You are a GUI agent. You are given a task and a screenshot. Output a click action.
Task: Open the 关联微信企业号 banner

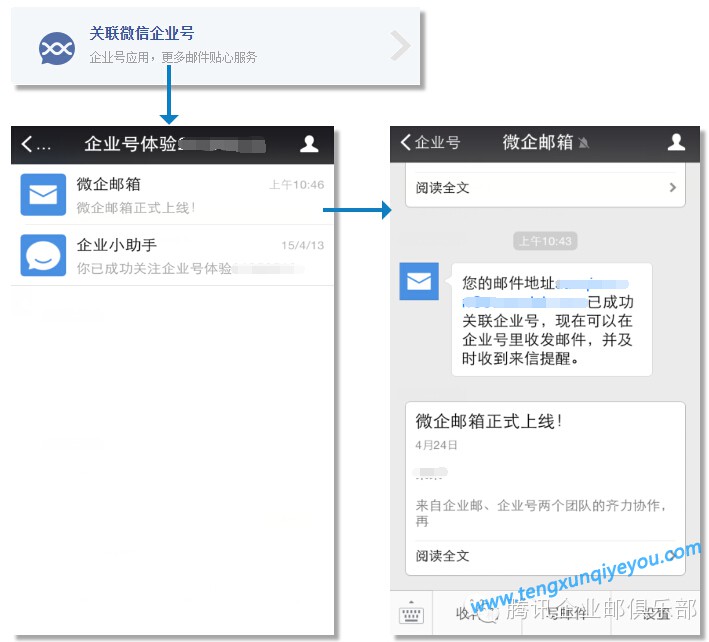215,46
